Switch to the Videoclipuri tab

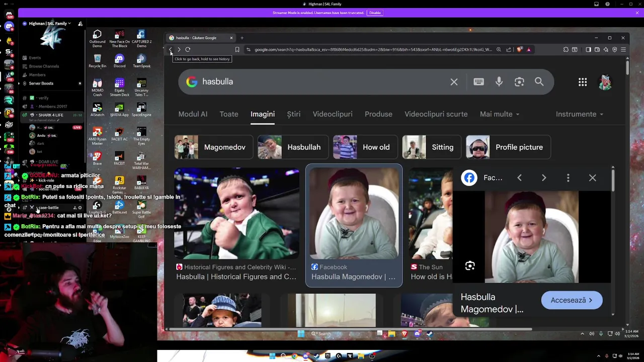tap(333, 114)
